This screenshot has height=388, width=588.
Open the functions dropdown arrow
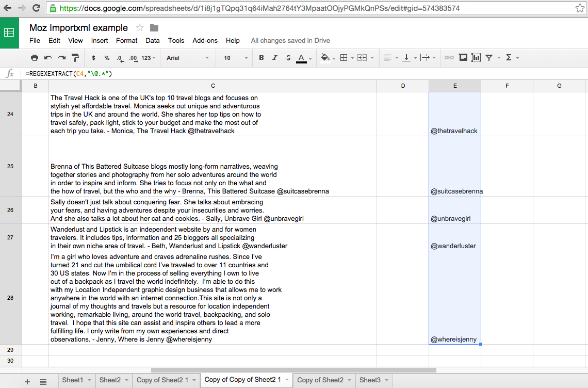click(517, 58)
